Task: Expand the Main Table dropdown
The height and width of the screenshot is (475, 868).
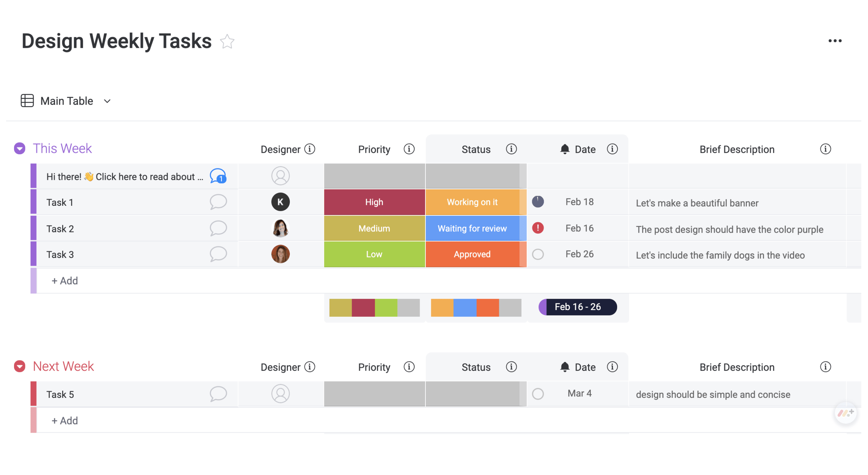Action: pyautogui.click(x=108, y=101)
